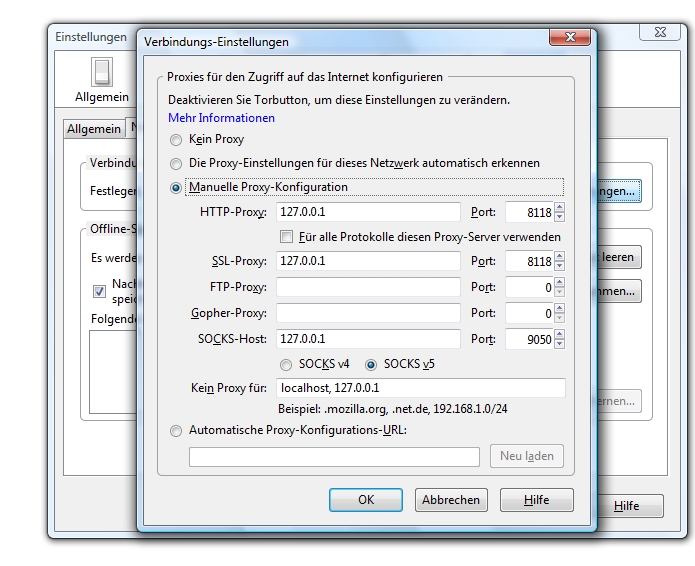Screen dimensions: 695x566
Task: Open Hilfe in the Verbindungs-Einstellungen dialog
Action: pos(537,500)
